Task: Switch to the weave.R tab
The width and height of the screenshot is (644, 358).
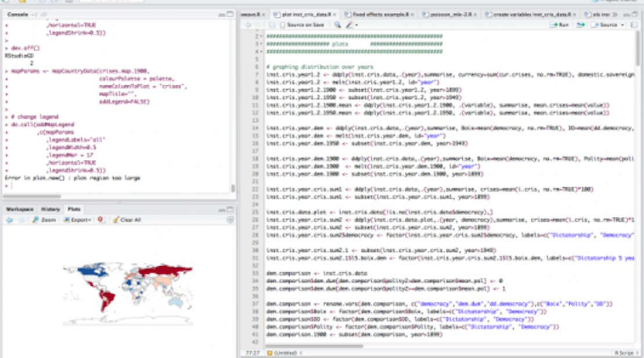Action: [250, 15]
